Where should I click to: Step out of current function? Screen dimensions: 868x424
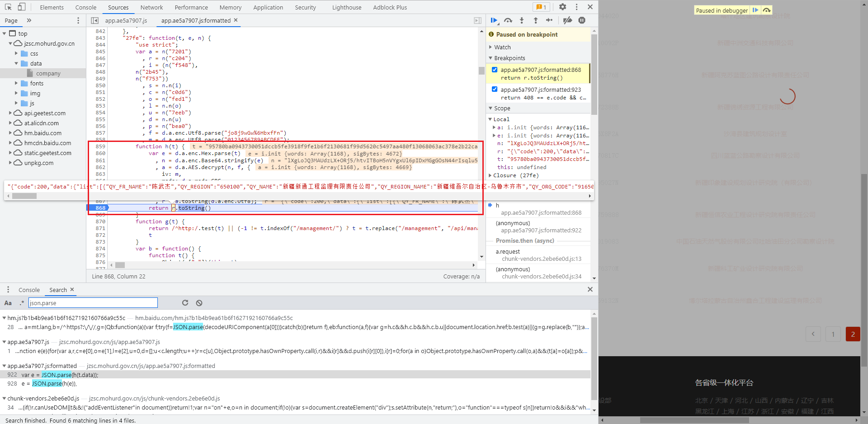point(536,20)
